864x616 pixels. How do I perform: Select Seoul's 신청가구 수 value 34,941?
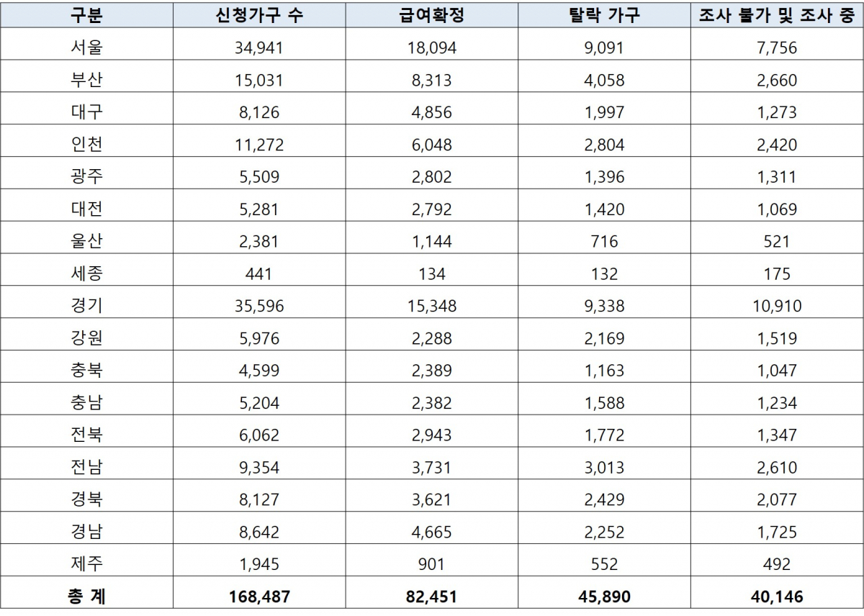point(259,47)
